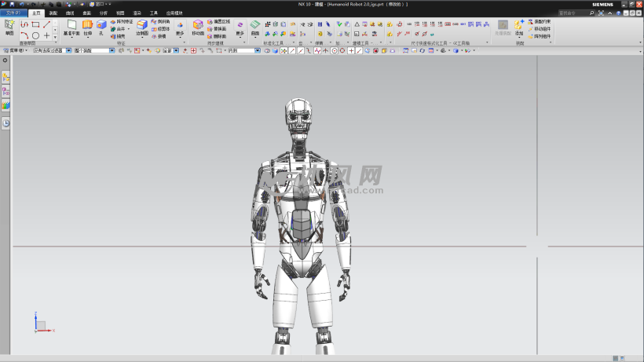Image resolution: width=644 pixels, height=362 pixels.
Task: Open the 菜单(M) menu dropdown
Action: 15,51
